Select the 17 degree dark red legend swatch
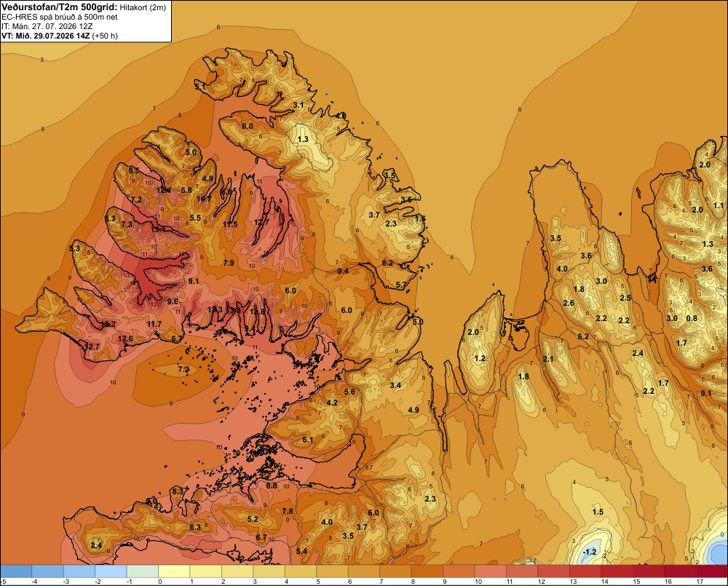Viewport: 728px width, 586px height. click(x=712, y=571)
